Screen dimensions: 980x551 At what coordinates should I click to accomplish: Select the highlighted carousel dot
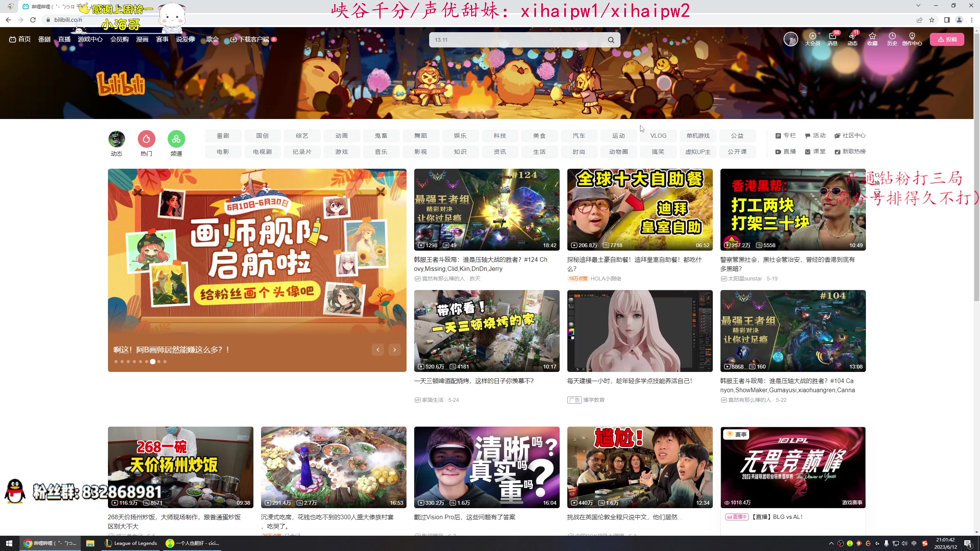[153, 362]
